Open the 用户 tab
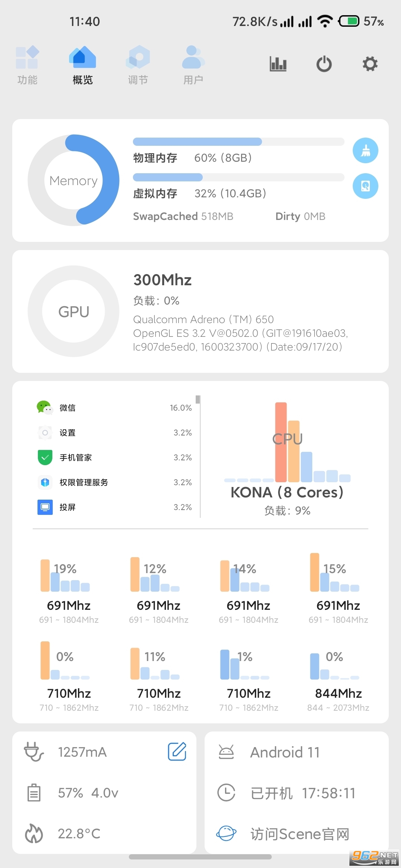This screenshot has height=868, width=401. click(x=193, y=65)
